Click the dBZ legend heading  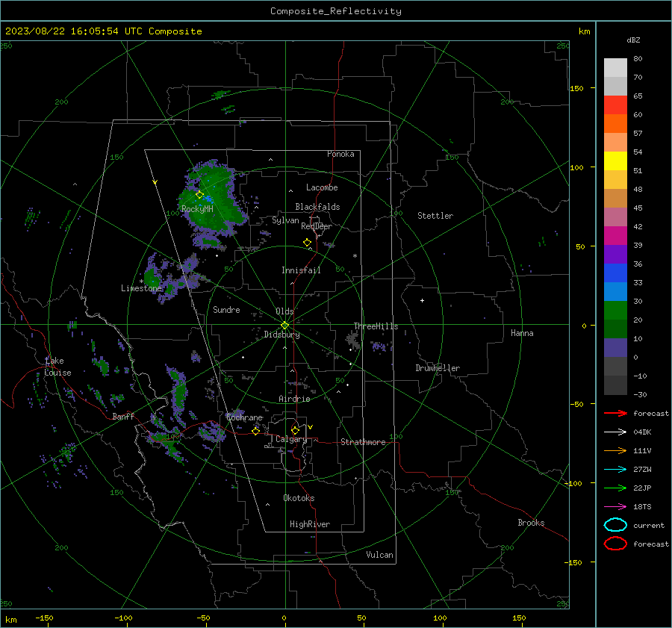click(633, 40)
